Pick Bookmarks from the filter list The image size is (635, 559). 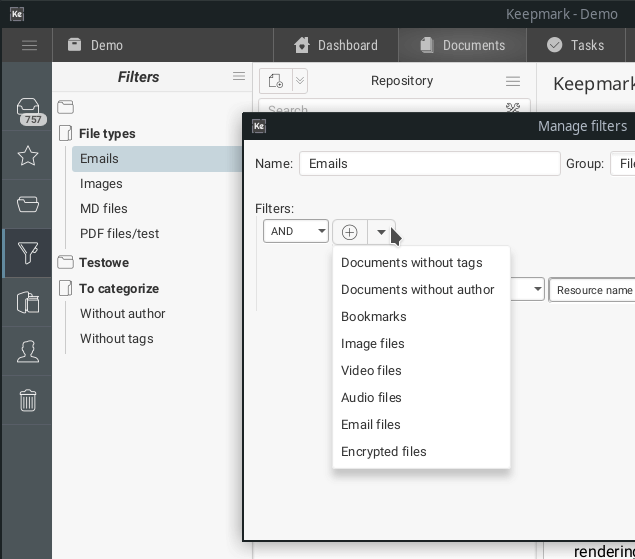pyautogui.click(x=373, y=317)
